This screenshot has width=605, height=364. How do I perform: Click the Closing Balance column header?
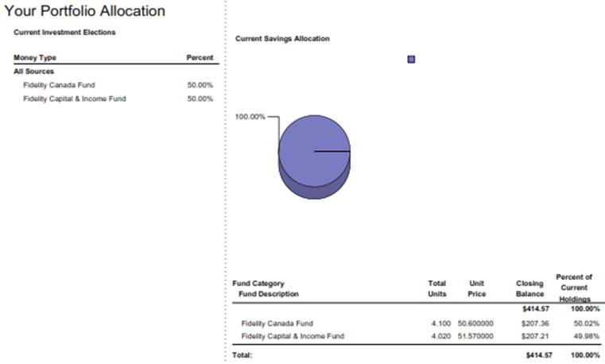tap(529, 288)
